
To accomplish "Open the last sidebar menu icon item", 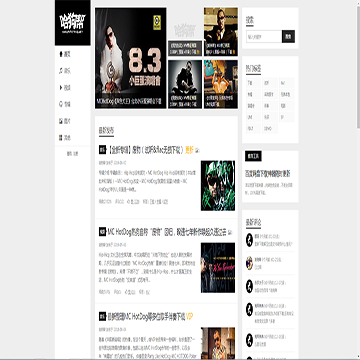I will (64, 138).
